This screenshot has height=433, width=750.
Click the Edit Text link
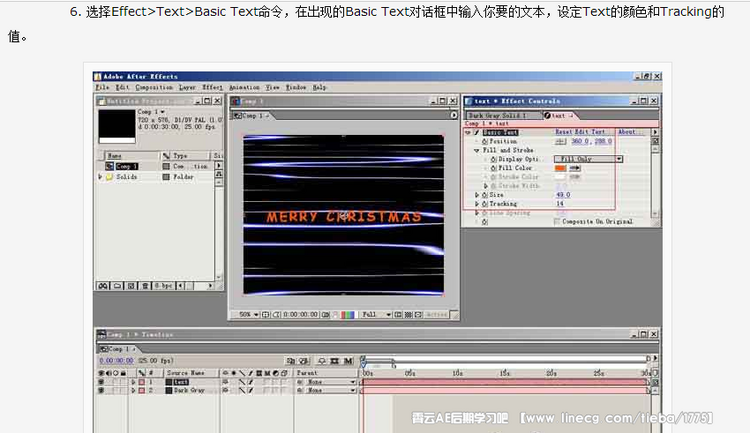[x=590, y=132]
